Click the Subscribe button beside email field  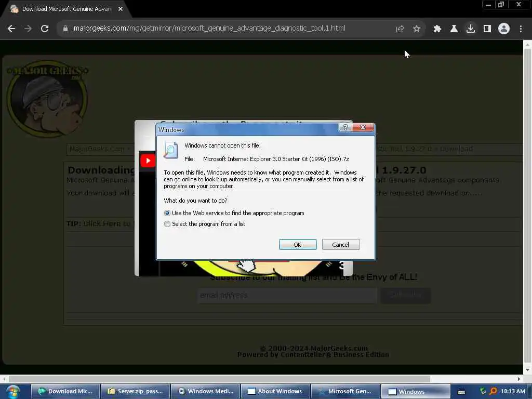click(406, 296)
